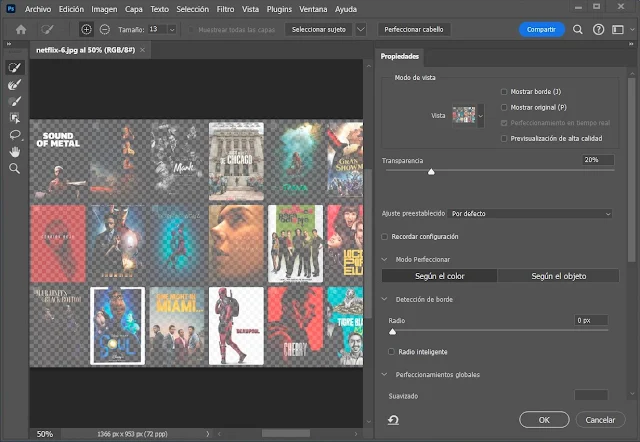This screenshot has height=442, width=640.
Task: Open Seleccionar sujeto dropdown arrow
Action: pos(361,29)
